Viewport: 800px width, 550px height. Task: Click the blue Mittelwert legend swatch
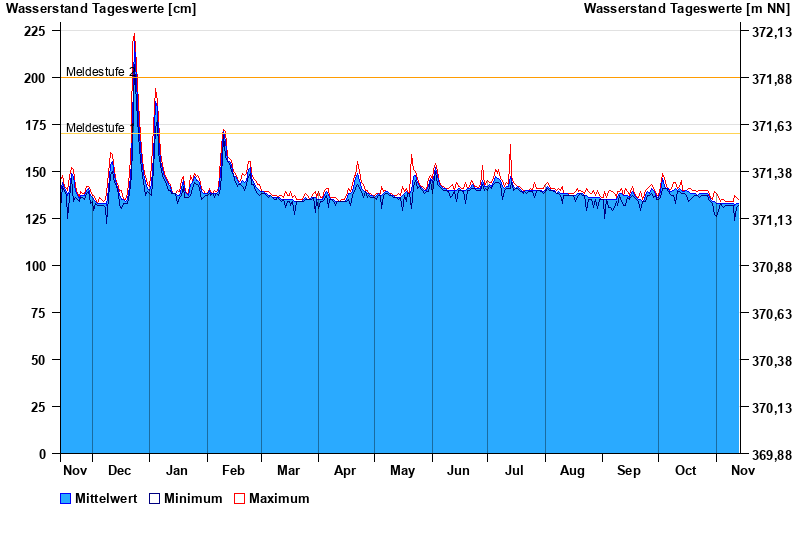(66, 499)
